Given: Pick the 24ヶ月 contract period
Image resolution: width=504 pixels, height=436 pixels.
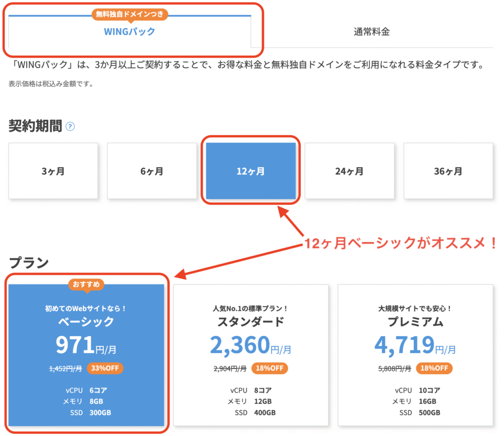Looking at the screenshot, I should 349,171.
